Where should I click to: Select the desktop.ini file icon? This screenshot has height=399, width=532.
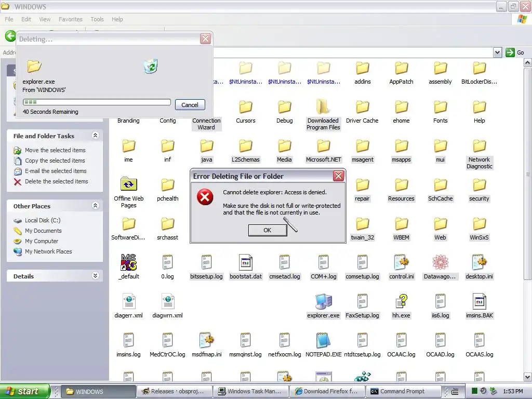tap(480, 262)
